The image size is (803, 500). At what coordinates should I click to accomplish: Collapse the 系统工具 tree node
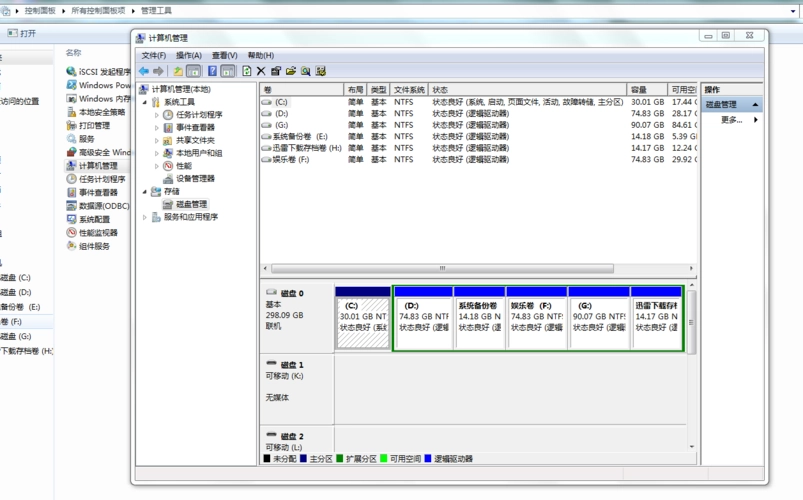coord(145,102)
